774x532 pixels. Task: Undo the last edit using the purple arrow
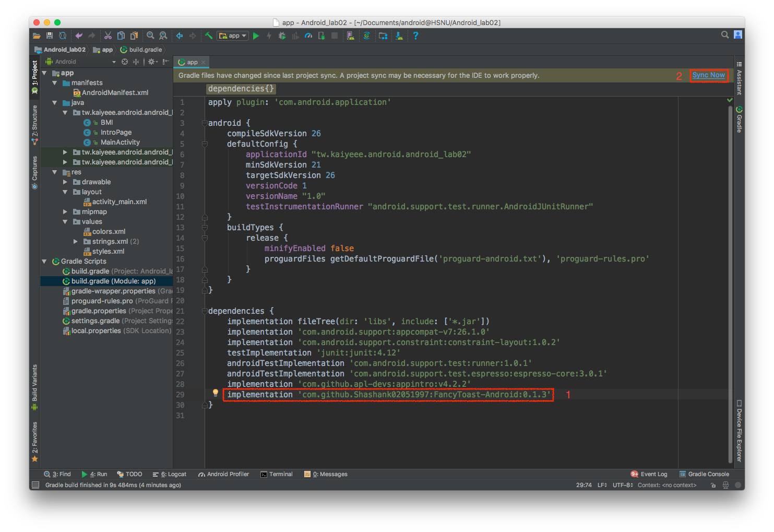pos(79,36)
